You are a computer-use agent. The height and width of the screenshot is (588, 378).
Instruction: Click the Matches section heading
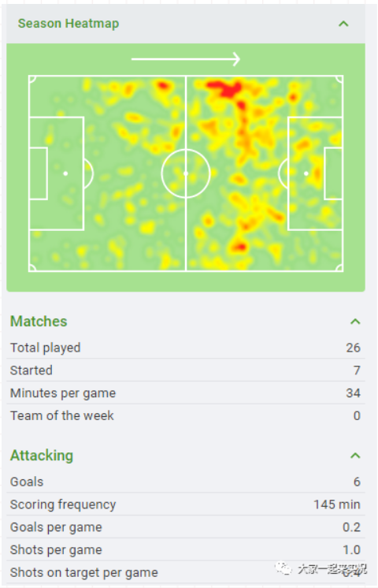pos(39,322)
